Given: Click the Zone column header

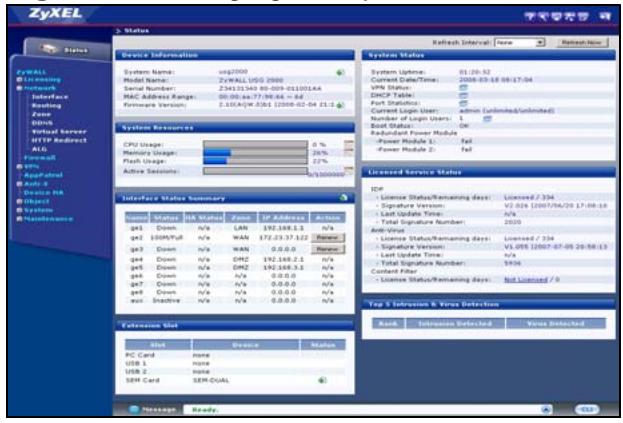Looking at the screenshot, I should coord(241,218).
